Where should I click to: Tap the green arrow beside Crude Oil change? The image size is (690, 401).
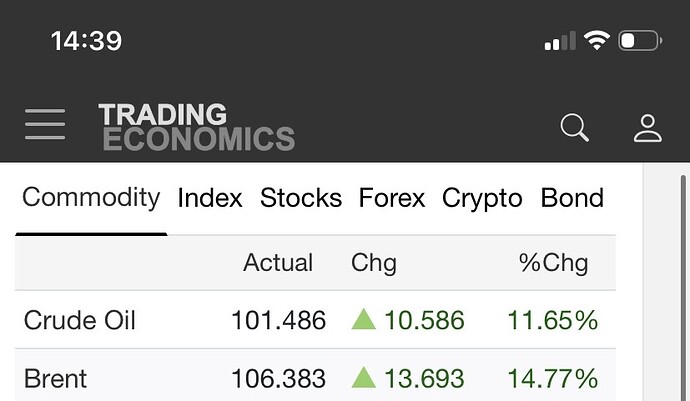[364, 320]
